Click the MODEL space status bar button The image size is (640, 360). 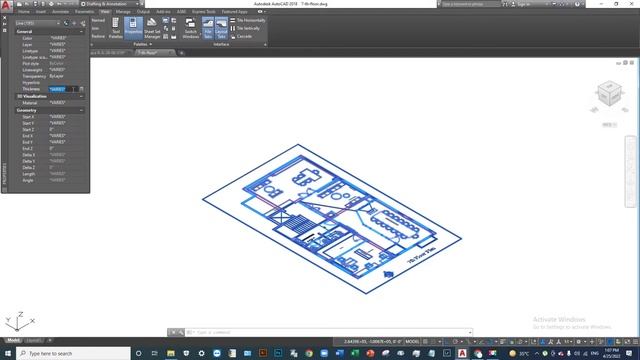(x=412, y=342)
